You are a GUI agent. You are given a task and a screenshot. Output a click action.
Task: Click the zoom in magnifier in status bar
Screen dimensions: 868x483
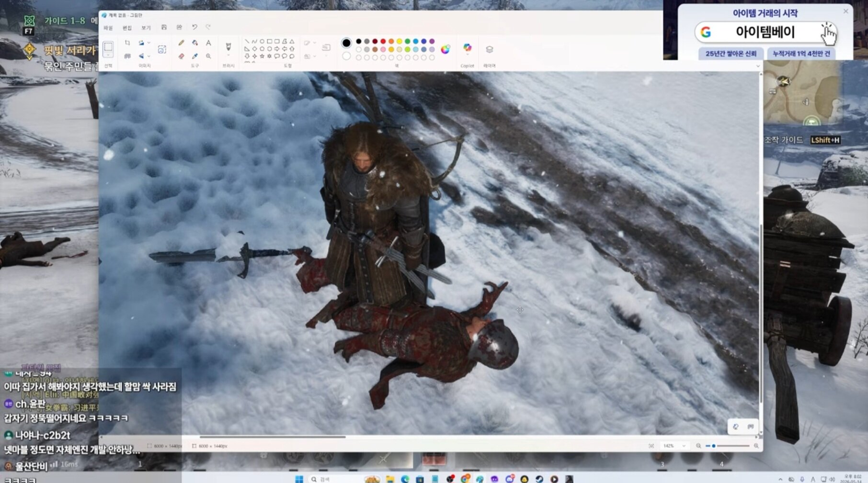click(756, 446)
